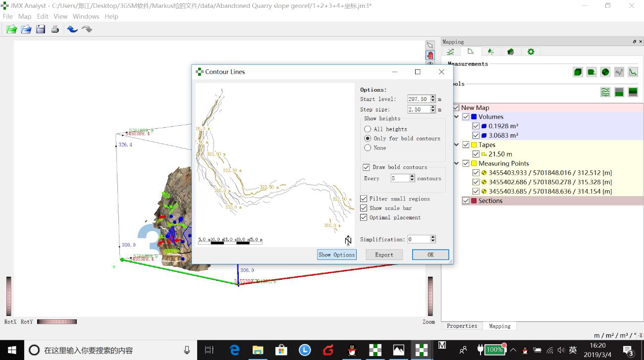Click the green open folder icon
The width and height of the screenshot is (644, 360).
pyautogui.click(x=11, y=29)
